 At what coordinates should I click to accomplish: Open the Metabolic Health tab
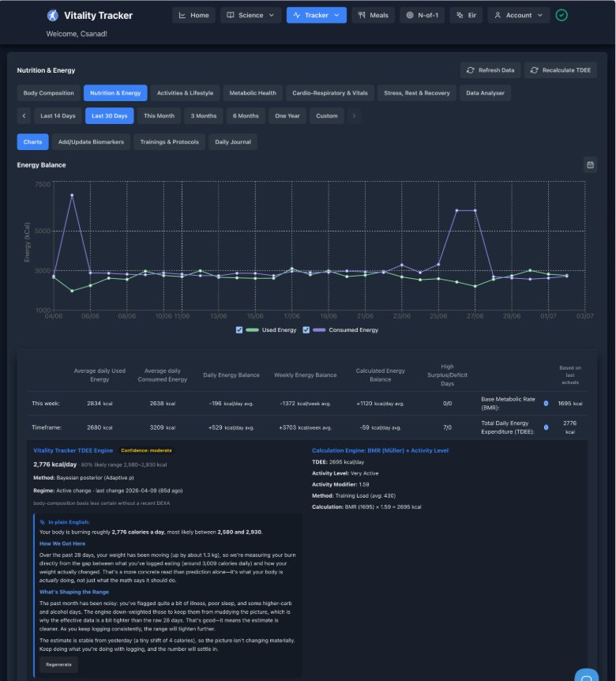click(x=253, y=93)
